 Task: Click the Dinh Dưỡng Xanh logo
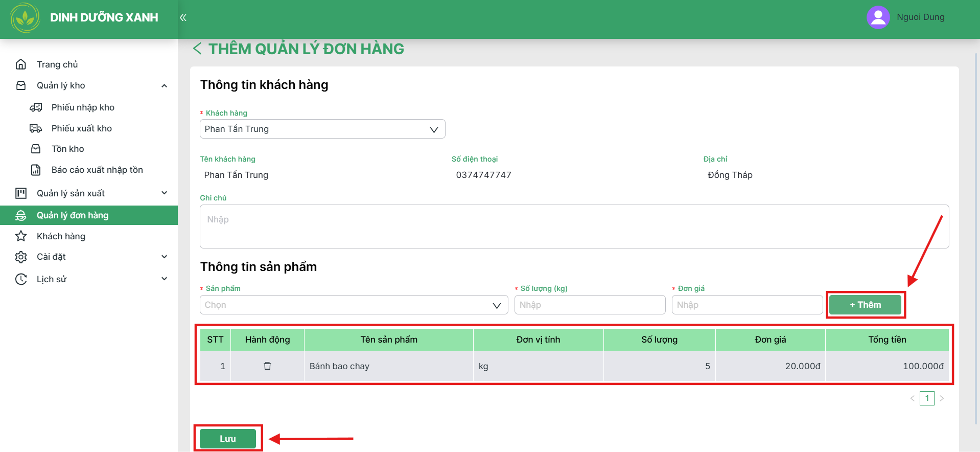[x=25, y=18]
